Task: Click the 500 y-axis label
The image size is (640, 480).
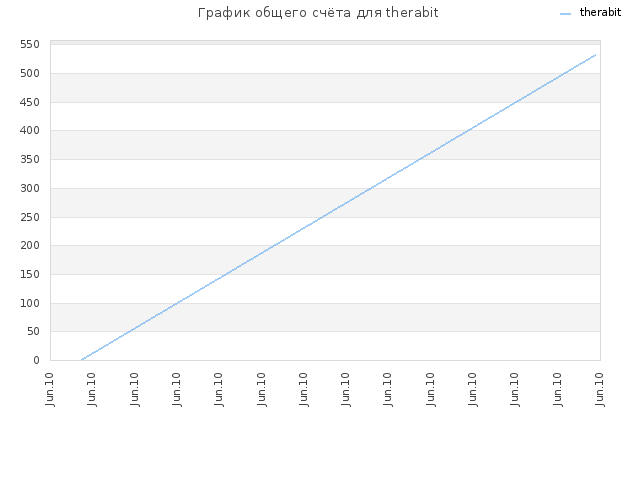Action: [x=30, y=73]
